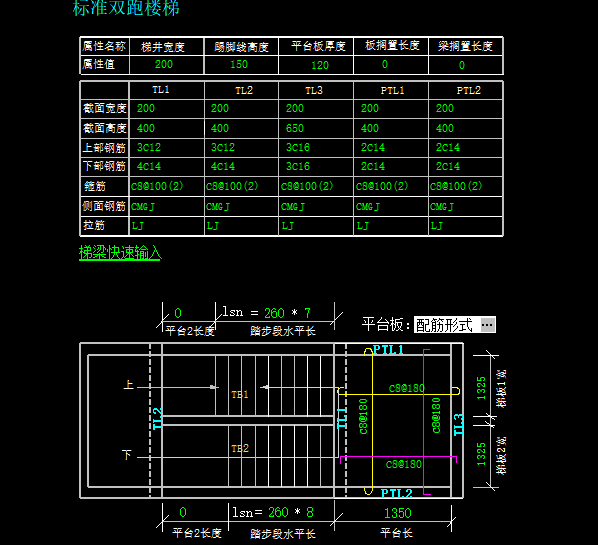Edit 梯板1宽 value 1325
The width and height of the screenshot is (598, 545).
pyautogui.click(x=481, y=388)
